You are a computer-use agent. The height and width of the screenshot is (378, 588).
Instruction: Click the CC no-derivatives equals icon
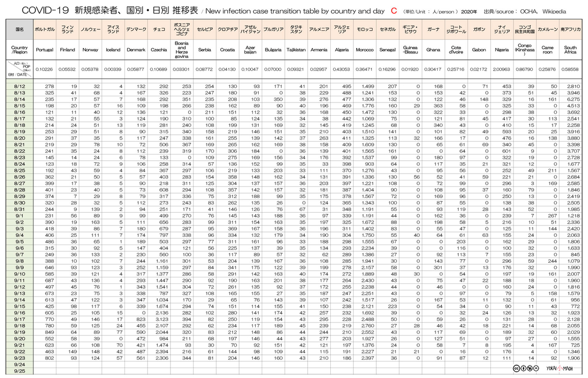(x=536, y=369)
